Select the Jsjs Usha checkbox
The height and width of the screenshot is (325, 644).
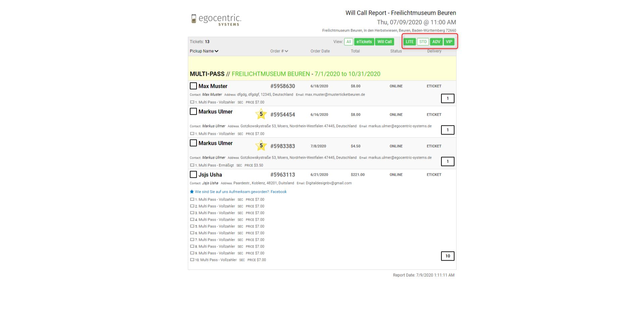193,174
